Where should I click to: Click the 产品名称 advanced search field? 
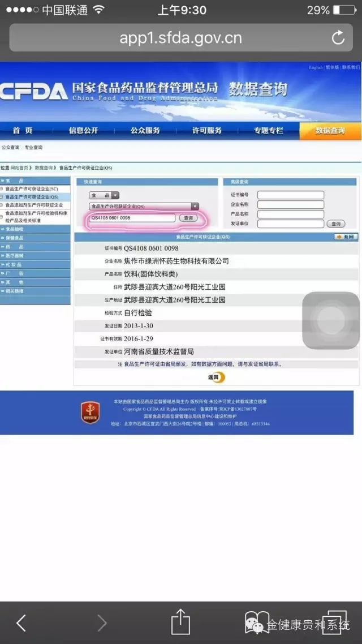291,214
